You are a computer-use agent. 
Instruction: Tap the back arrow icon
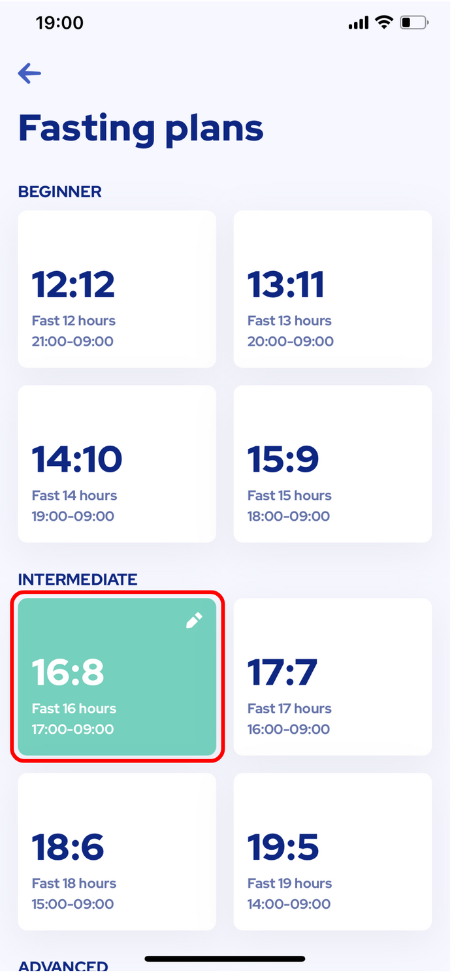29,74
